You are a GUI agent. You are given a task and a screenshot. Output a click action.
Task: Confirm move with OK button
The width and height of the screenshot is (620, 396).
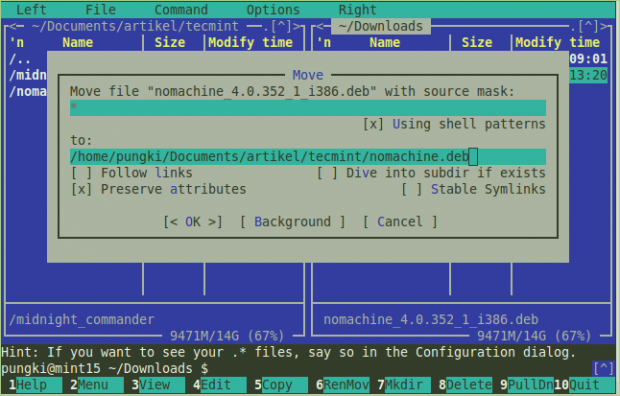tap(193, 222)
